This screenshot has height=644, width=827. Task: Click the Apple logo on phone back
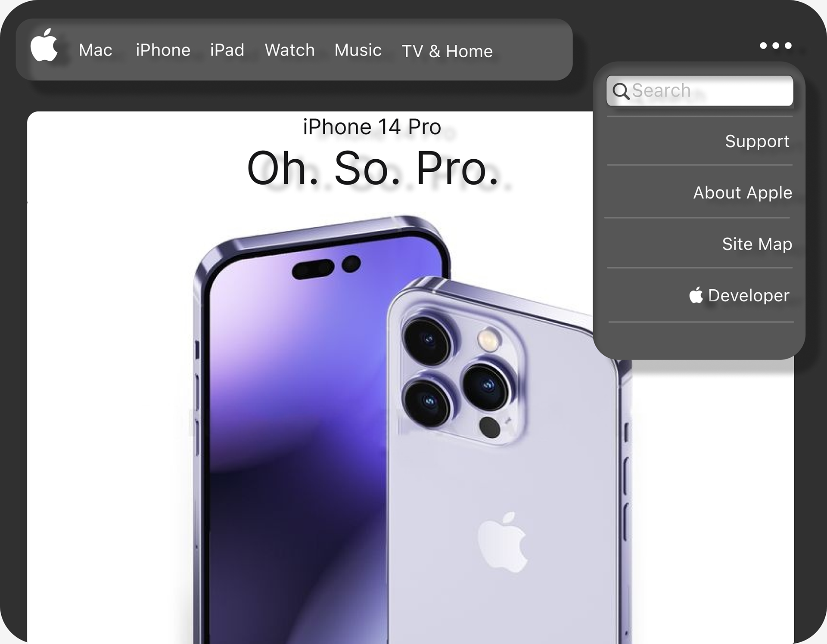[x=502, y=542]
